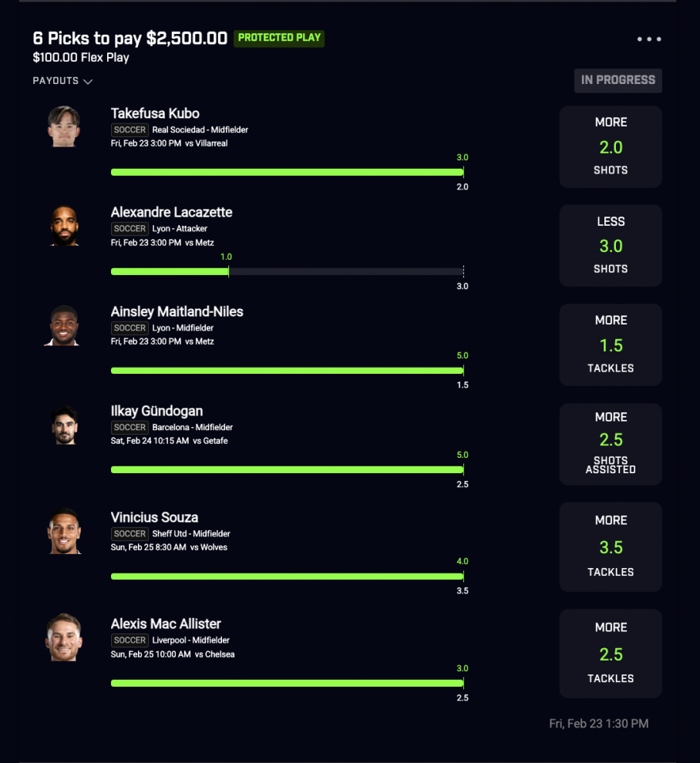Image resolution: width=700 pixels, height=763 pixels.
Task: Select the MORE 2.5 TACKLES card
Action: click(x=611, y=654)
